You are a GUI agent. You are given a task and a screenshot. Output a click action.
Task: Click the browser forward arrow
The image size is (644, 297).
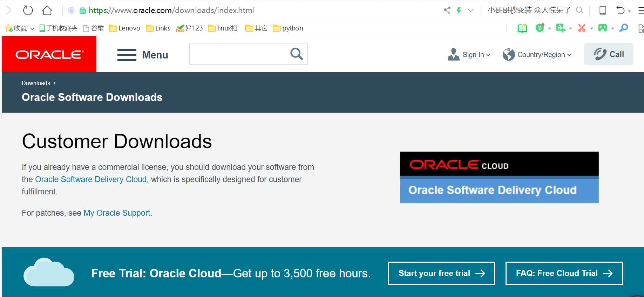pos(9,10)
